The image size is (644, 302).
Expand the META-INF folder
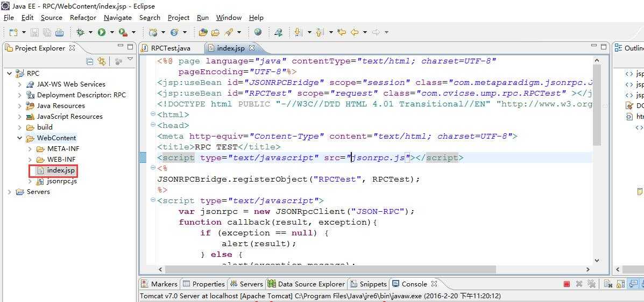[x=30, y=148]
